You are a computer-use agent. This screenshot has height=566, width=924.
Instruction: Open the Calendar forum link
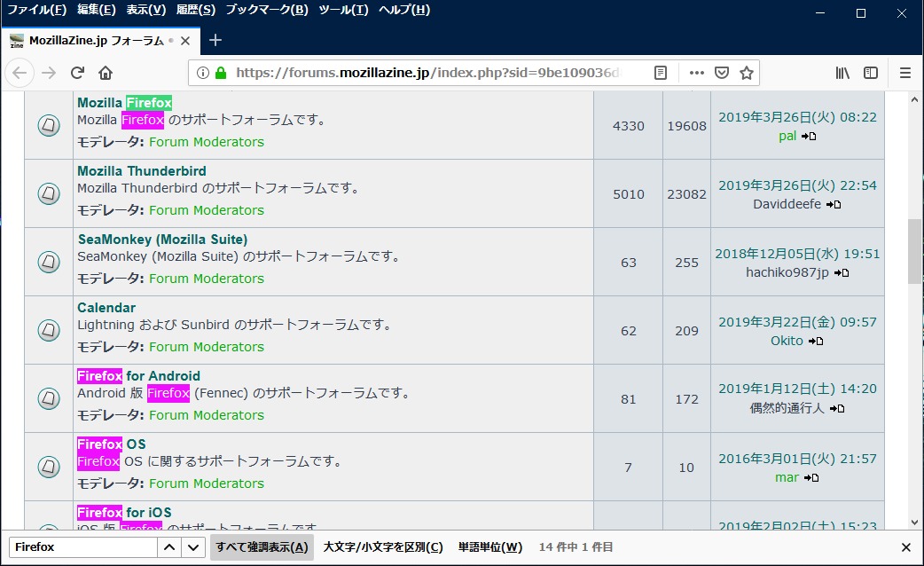coord(106,308)
